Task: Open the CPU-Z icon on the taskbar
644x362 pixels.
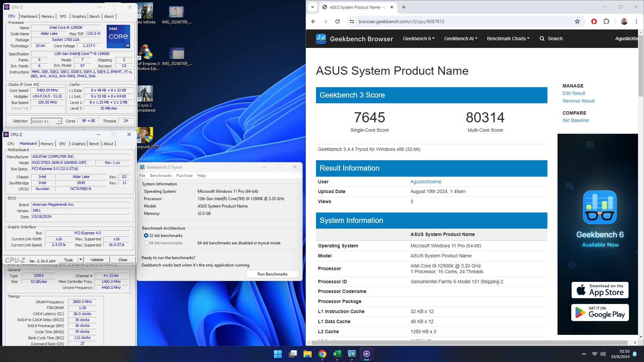Action: [x=367, y=354]
